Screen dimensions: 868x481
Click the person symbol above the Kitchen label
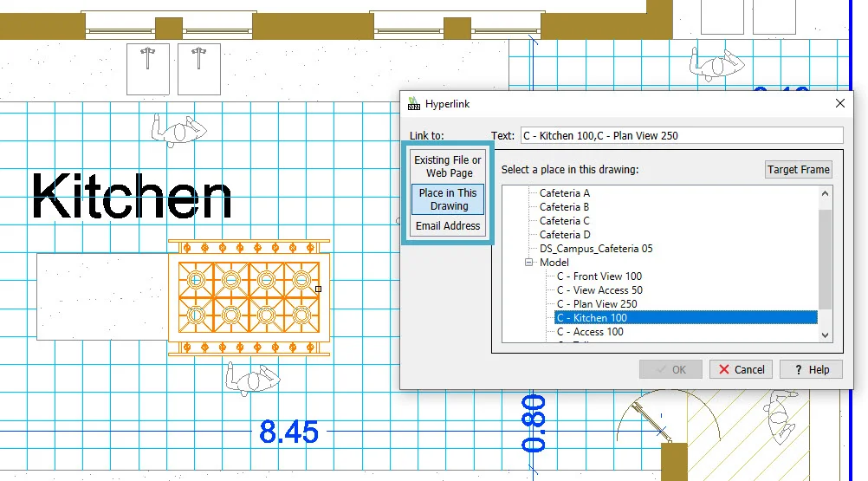tap(179, 131)
